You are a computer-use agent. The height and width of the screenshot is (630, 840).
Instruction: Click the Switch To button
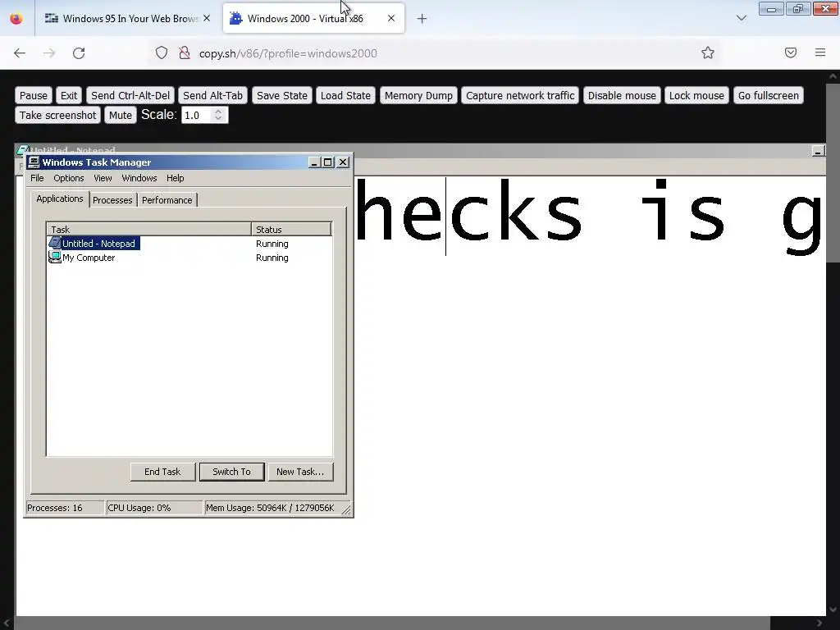[231, 472]
